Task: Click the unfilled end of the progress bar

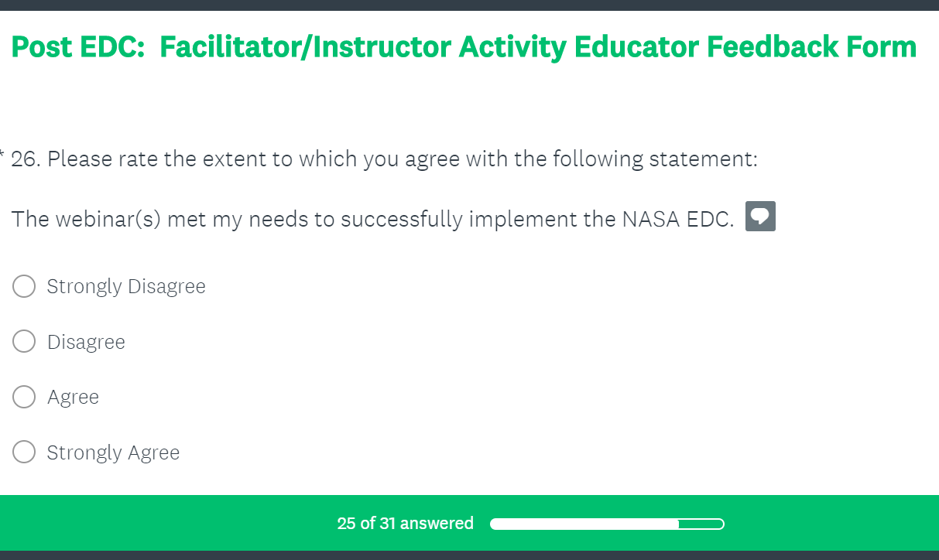Action: tap(701, 524)
